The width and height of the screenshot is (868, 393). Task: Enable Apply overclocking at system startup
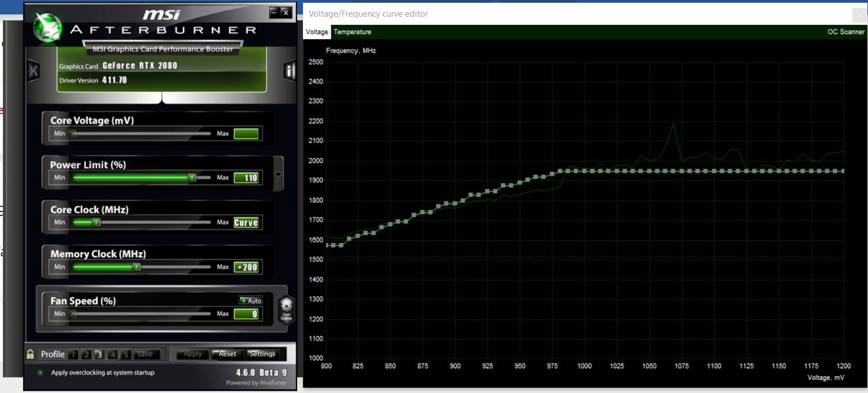coord(40,373)
